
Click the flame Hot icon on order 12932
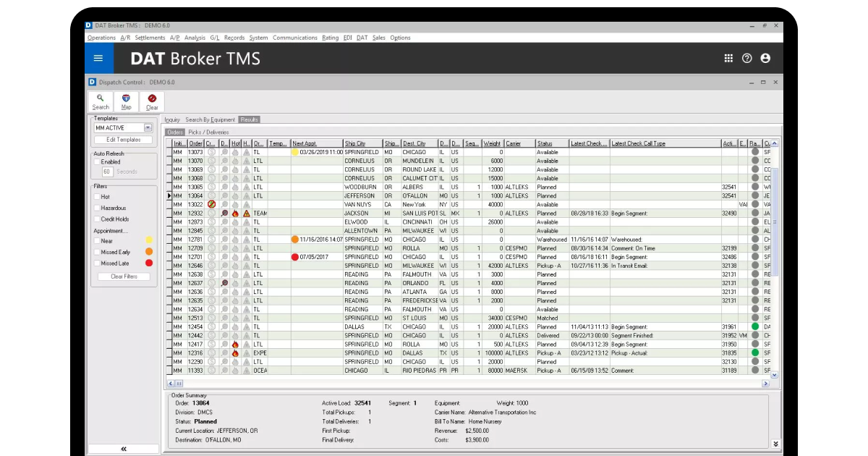235,214
